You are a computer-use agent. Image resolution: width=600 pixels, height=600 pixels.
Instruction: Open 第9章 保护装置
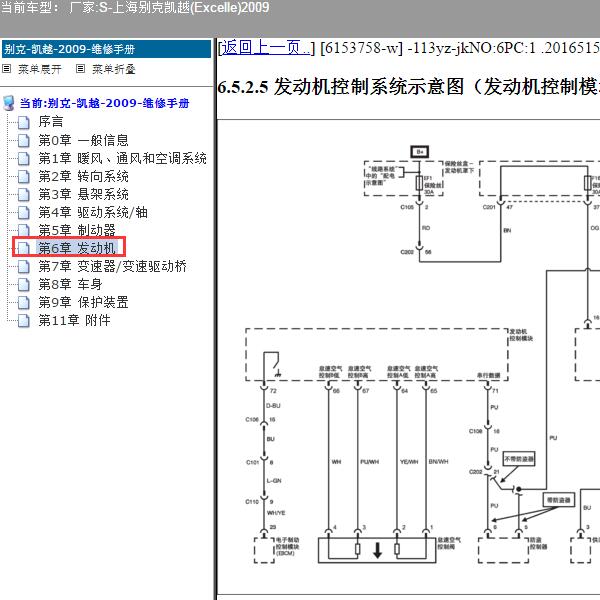(83, 302)
